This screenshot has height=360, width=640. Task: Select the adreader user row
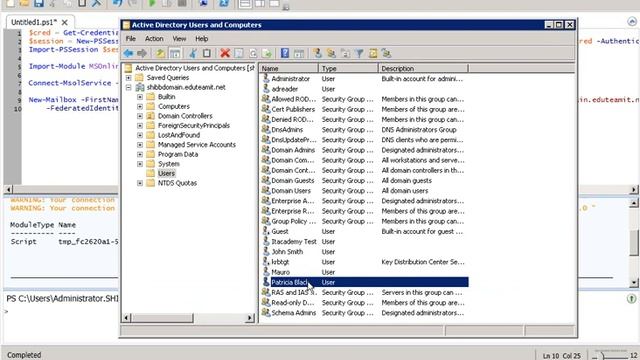coord(364,89)
